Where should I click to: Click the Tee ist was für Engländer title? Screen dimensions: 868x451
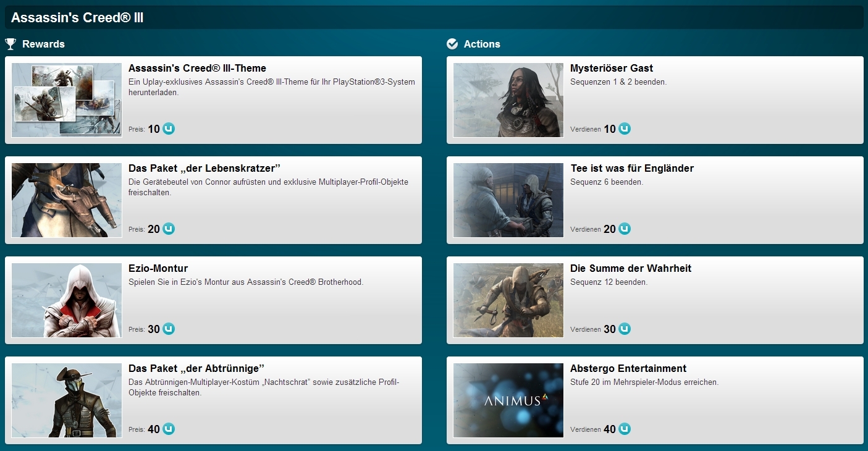pyautogui.click(x=632, y=169)
